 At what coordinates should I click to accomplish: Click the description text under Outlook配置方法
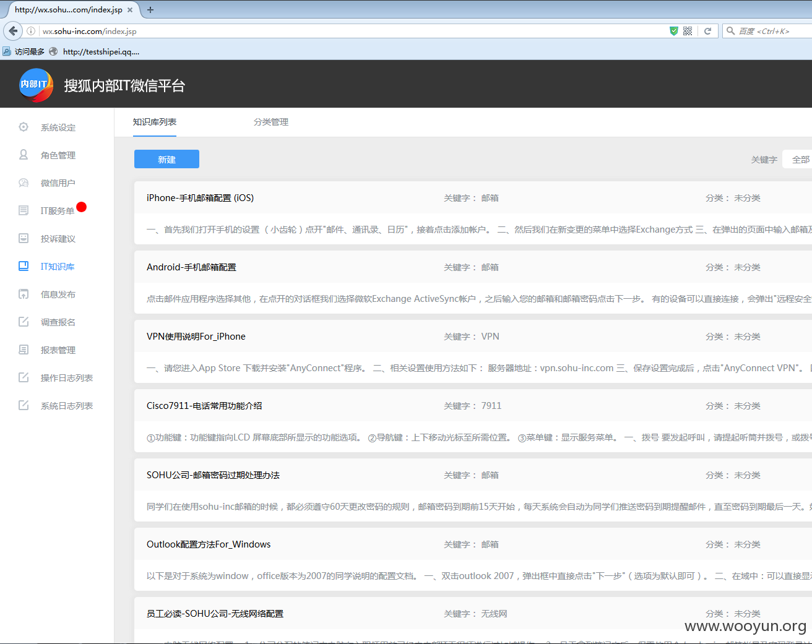click(x=479, y=576)
